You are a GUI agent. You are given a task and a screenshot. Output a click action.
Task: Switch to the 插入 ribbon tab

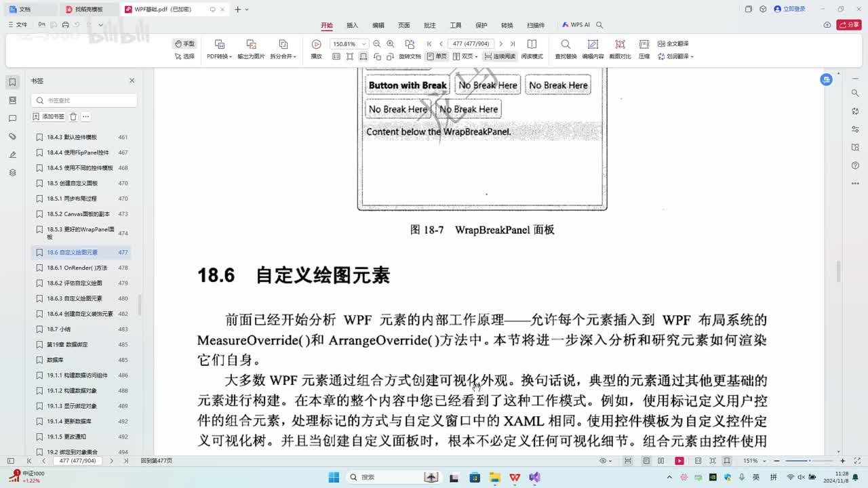coord(353,25)
